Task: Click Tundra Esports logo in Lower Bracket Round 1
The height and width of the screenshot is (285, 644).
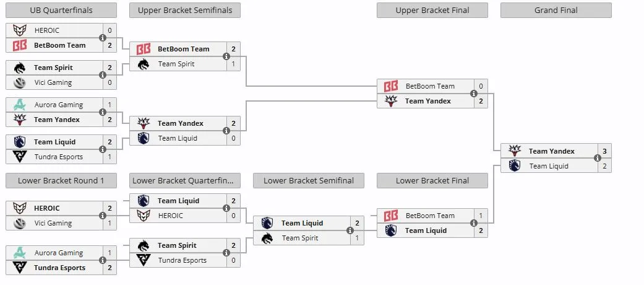Action: 20,268
